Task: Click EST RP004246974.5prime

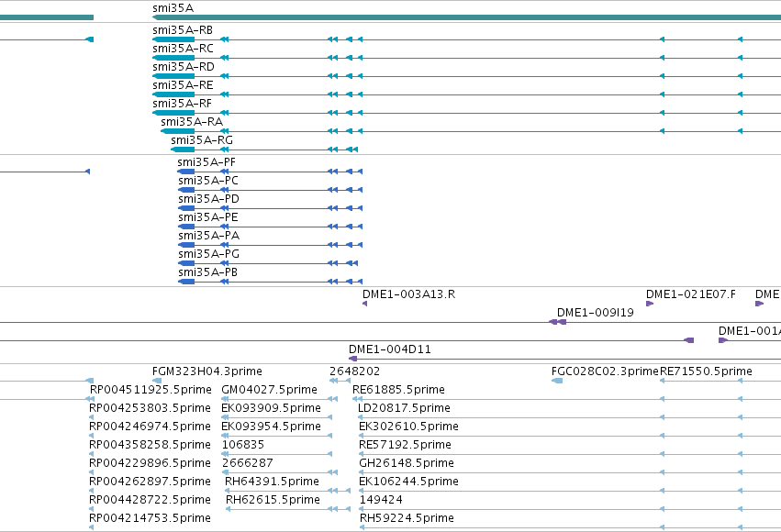Action: (150, 427)
